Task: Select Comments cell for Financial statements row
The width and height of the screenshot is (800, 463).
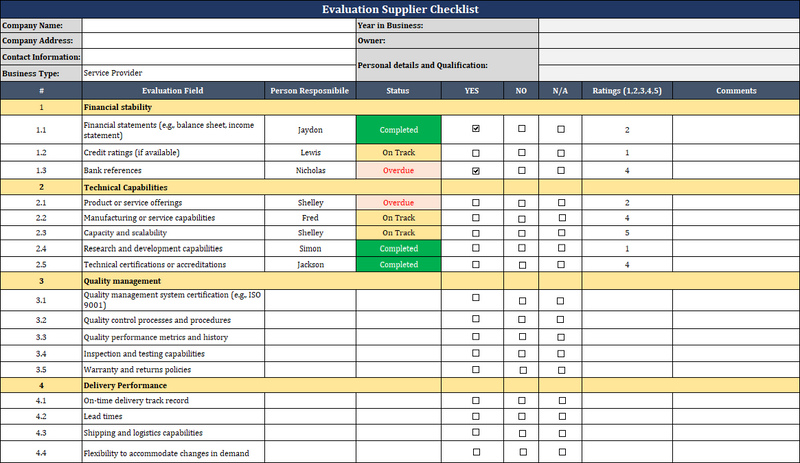Action: click(736, 130)
